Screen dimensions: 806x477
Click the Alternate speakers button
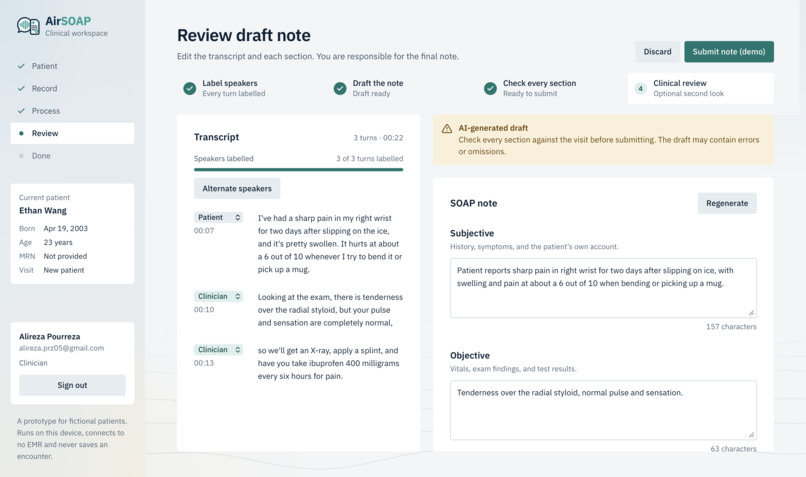coord(237,188)
